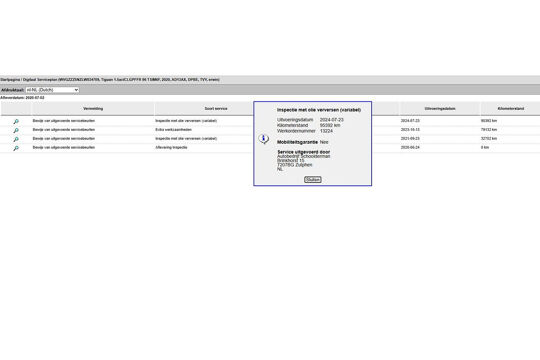This screenshot has height=360, width=540.
Task: Open the Afdruktaal language dropdown
Action: tap(52, 90)
